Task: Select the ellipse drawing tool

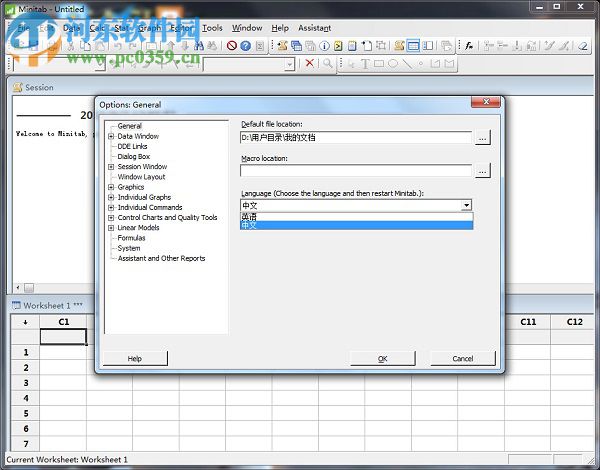Action: coord(393,64)
